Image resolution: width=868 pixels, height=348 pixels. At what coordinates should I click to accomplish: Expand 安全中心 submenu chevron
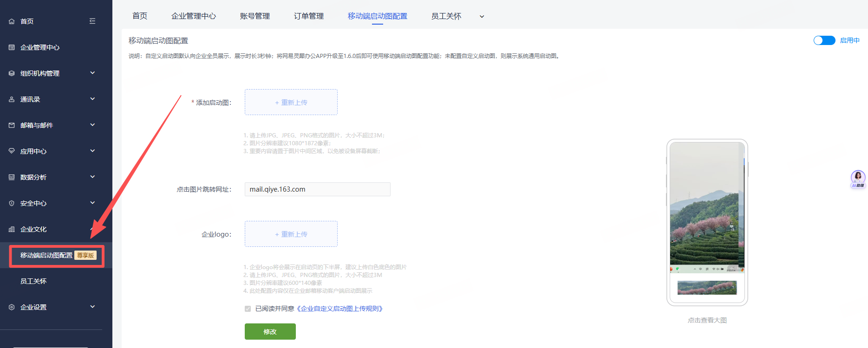click(92, 203)
